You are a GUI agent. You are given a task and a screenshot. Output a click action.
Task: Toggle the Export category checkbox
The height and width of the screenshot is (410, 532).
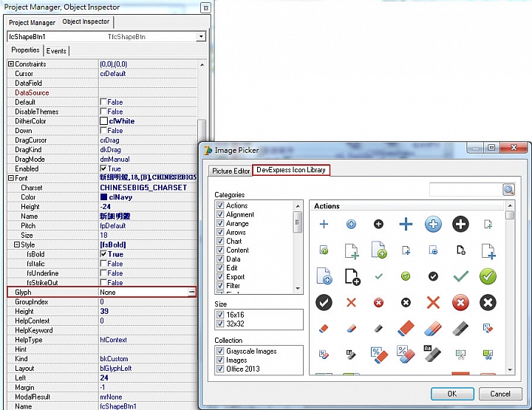pos(220,277)
